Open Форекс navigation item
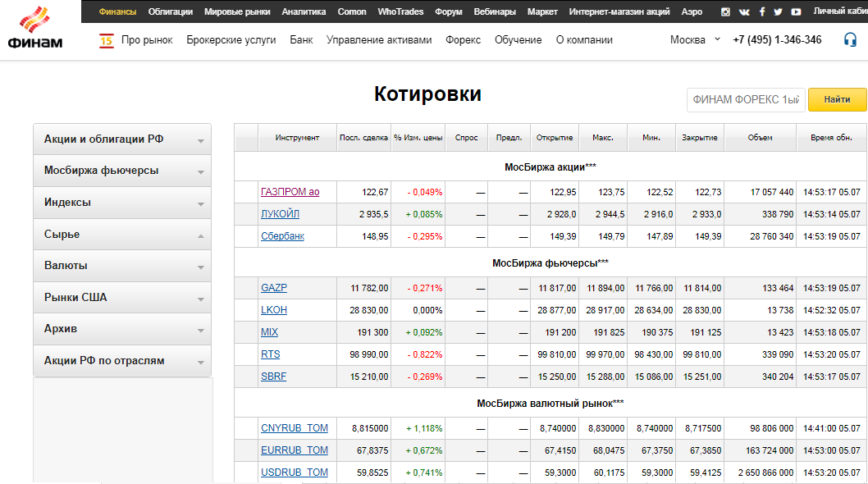868x484 pixels. [x=464, y=40]
